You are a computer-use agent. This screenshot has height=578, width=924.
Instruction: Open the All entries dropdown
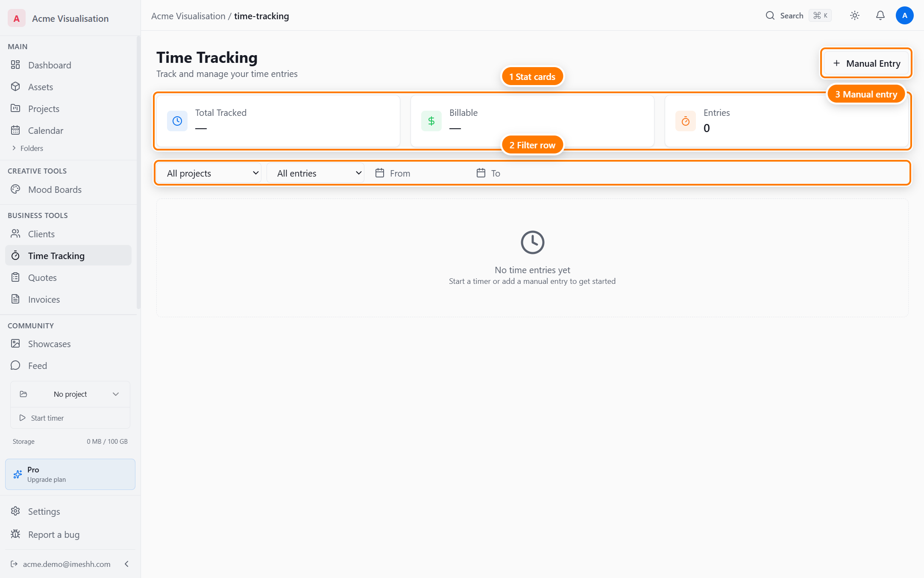[x=315, y=173]
